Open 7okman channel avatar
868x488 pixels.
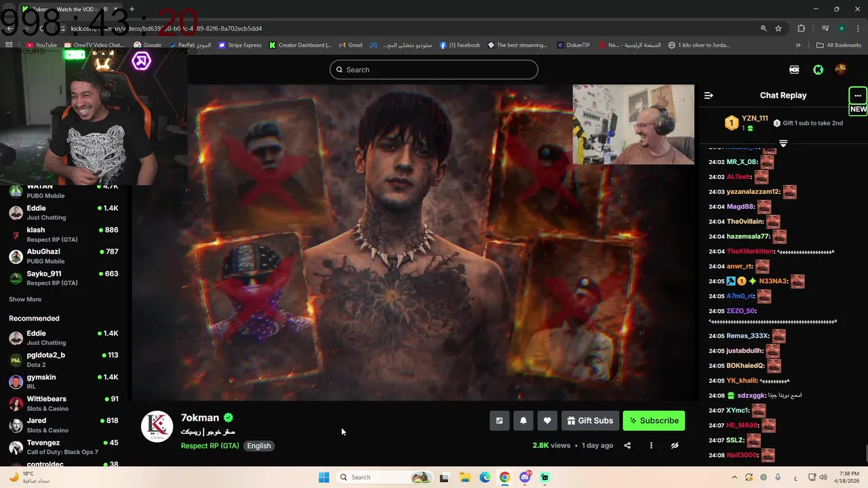[x=157, y=426]
